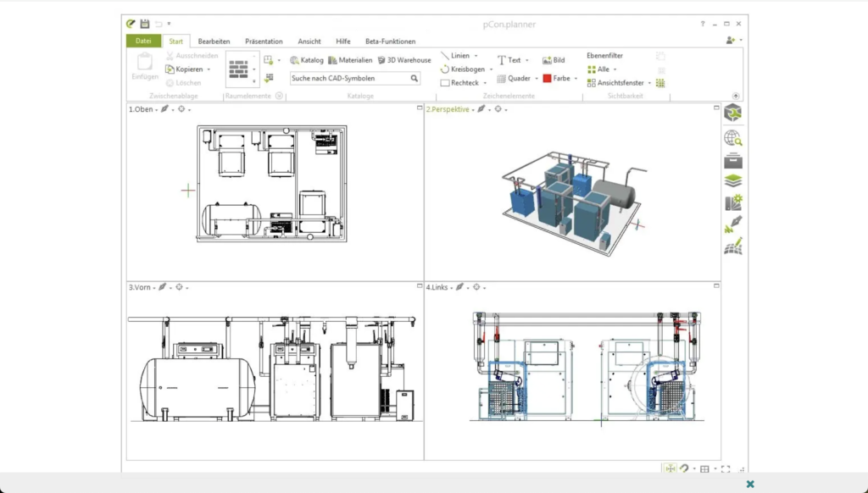Click the archive drawer icon in the sidebar
868x493 pixels.
pyautogui.click(x=732, y=160)
